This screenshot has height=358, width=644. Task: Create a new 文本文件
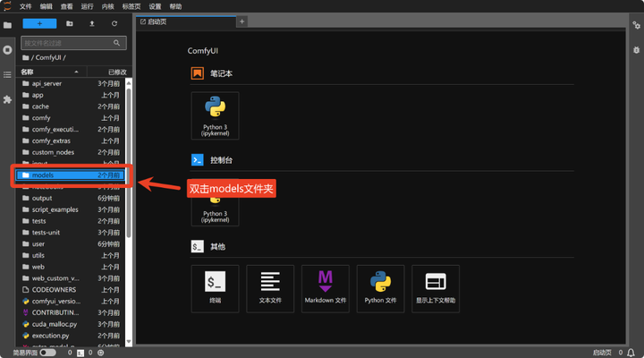pyautogui.click(x=270, y=289)
